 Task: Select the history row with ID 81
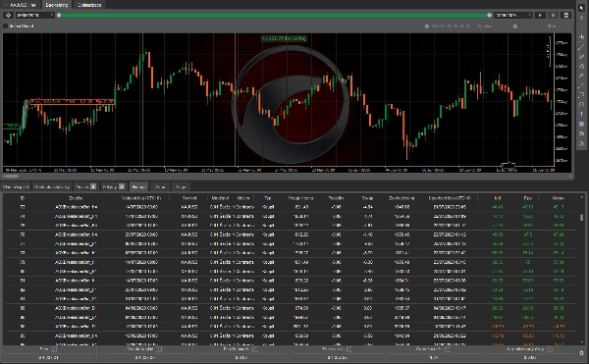click(290, 281)
